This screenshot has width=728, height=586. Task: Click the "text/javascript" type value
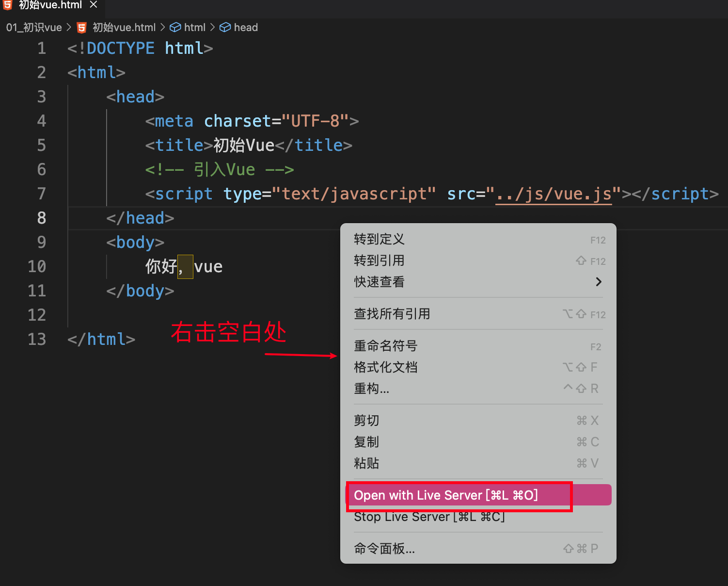(354, 194)
